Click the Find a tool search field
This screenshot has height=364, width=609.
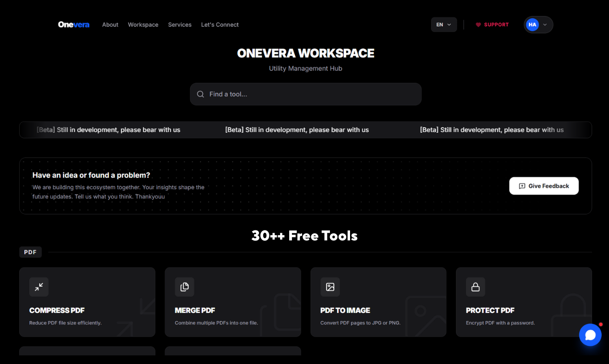[x=305, y=94]
